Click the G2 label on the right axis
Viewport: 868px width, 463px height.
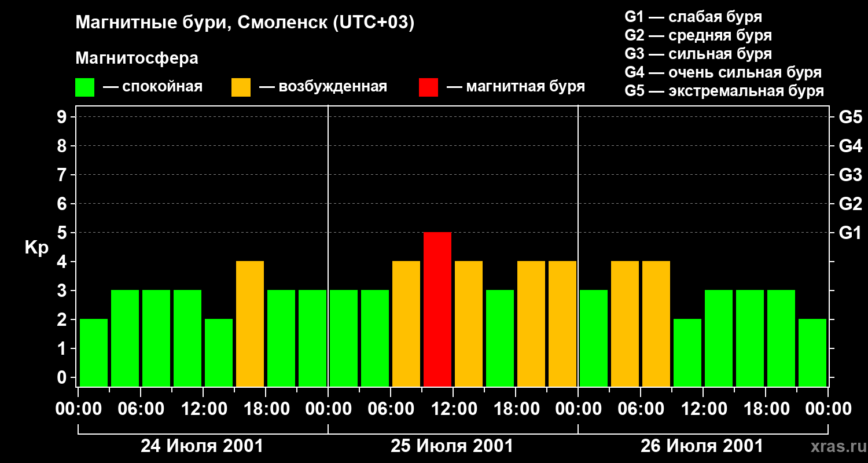tap(850, 204)
